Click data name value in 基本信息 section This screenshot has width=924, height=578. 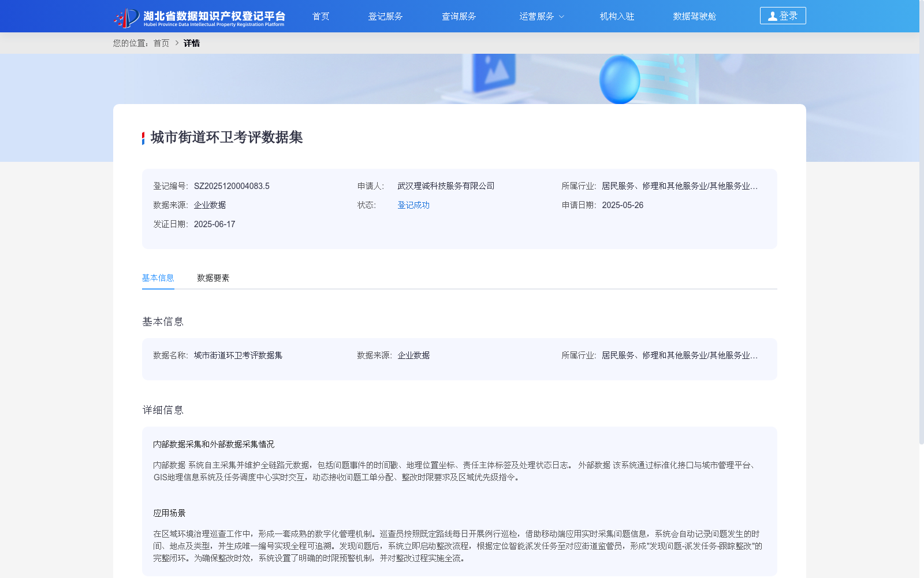(238, 355)
